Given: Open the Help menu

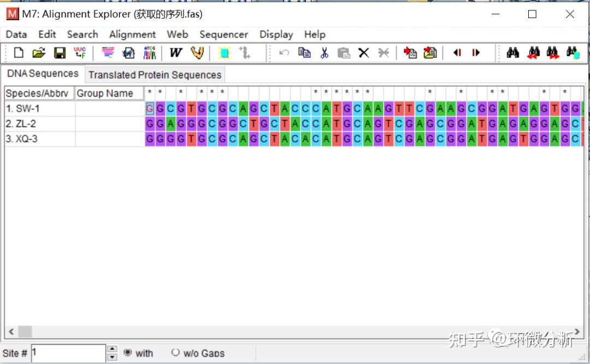Looking at the screenshot, I should pos(315,34).
